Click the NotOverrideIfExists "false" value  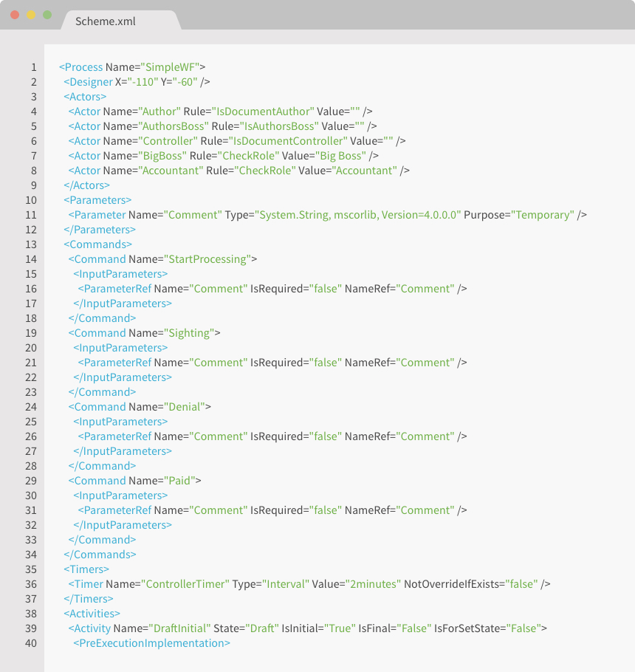521,585
